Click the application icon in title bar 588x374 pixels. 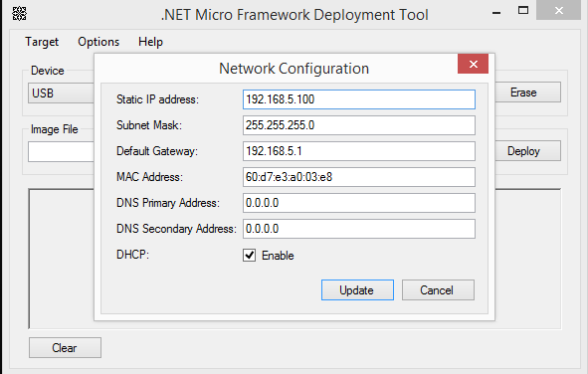(x=20, y=14)
